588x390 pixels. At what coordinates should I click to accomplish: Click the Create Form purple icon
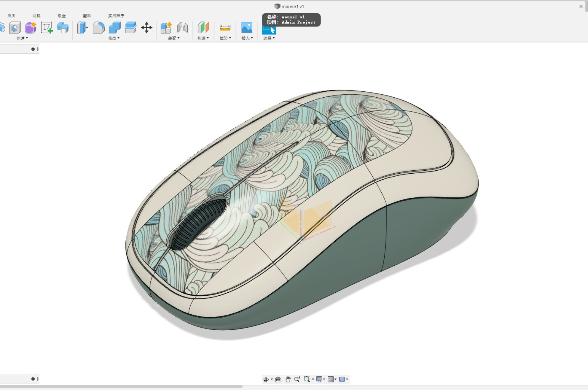coord(31,28)
